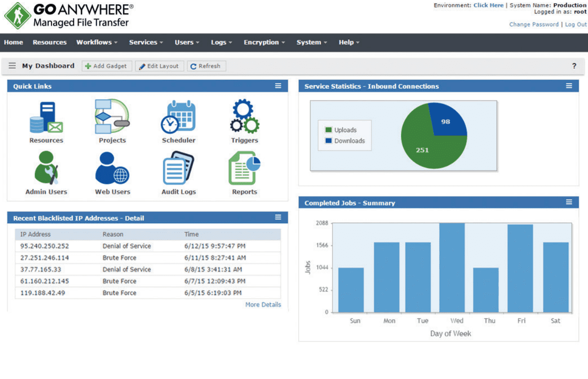
Task: Click the Wed bar in Completed Jobs chart
Action: tap(452, 268)
